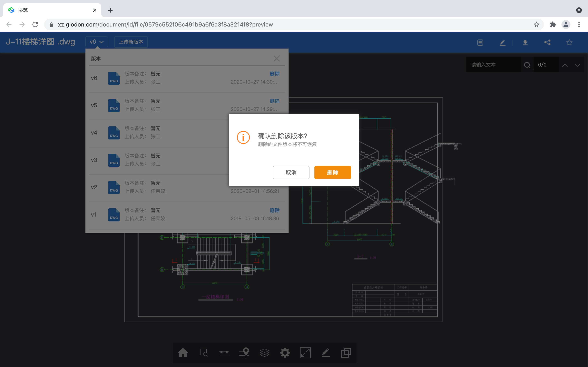Open viewer settings gear icon

point(285,353)
